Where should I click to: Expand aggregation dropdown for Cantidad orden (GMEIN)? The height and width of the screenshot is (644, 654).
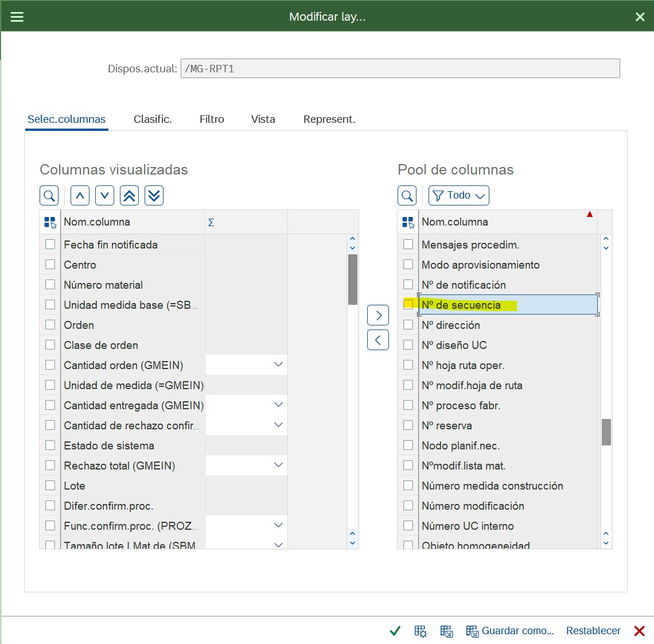click(x=278, y=365)
